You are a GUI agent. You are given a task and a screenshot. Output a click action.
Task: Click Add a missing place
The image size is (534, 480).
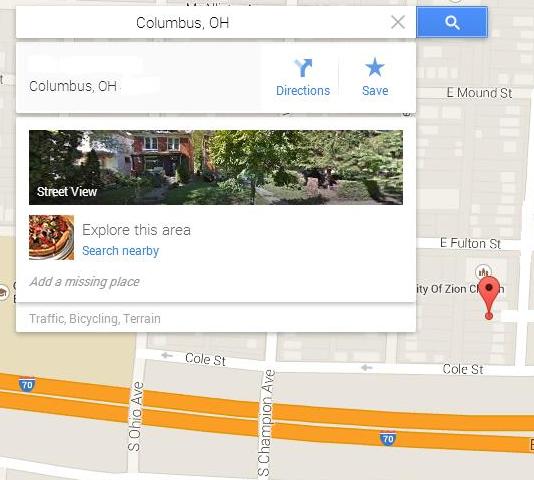coord(84,281)
